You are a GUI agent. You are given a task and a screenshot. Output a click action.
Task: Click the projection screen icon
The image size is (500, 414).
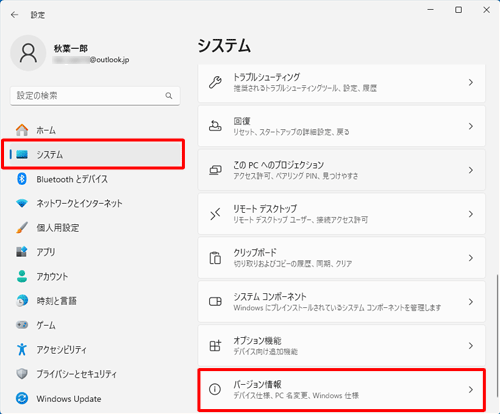click(215, 170)
